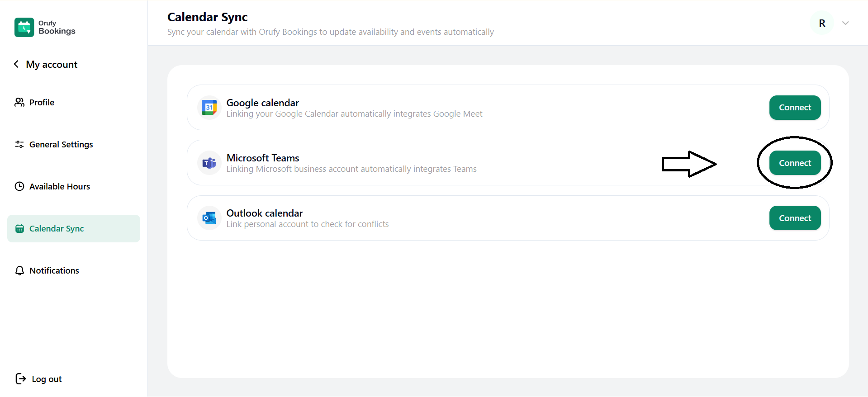Image resolution: width=868 pixels, height=397 pixels.
Task: Go back using My account chevron
Action: (16, 64)
